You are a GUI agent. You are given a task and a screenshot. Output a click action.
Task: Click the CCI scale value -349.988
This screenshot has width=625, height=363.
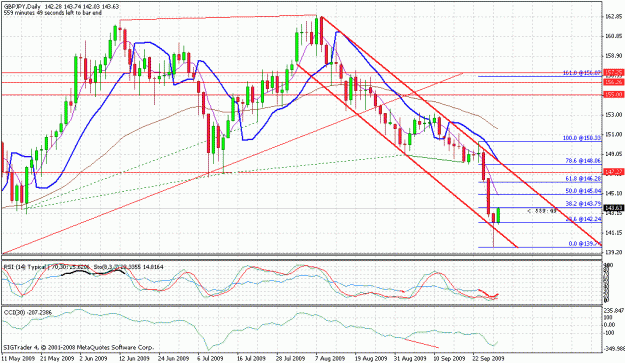pyautogui.click(x=614, y=349)
